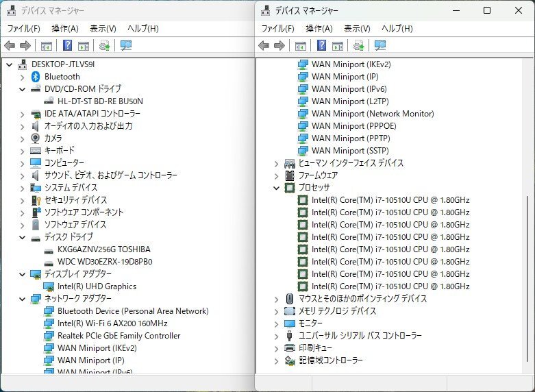Screen dimensions: 535x392
Task: Select WDC WD30EZRX-19D8PB0 disk
Action: coord(105,262)
